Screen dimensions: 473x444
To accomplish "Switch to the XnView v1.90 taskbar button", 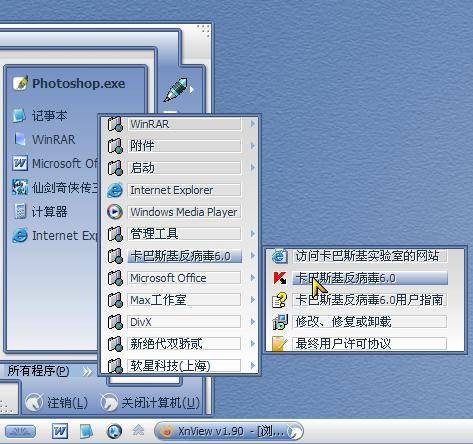I will point(229,431).
